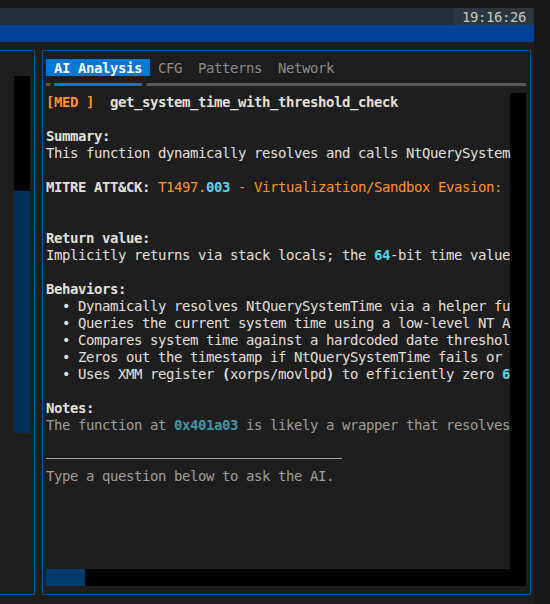Viewport: 550px width, 604px height.
Task: Click the clock showing 19:16:26
Action: click(x=494, y=17)
